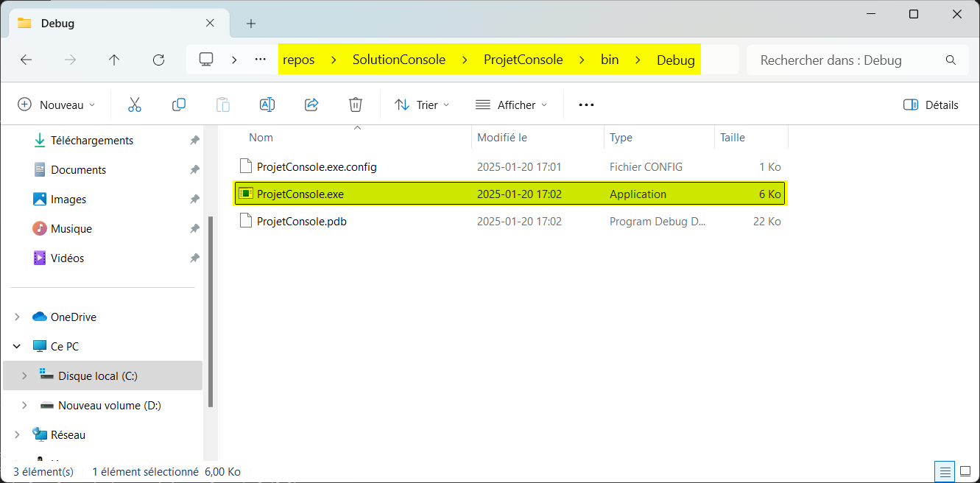Click the Cut scissors icon

point(134,105)
